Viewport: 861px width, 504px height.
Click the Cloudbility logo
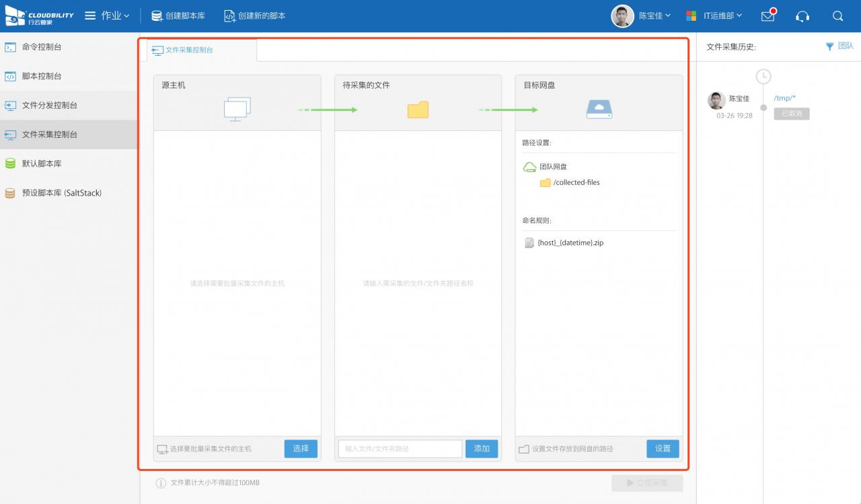point(40,15)
